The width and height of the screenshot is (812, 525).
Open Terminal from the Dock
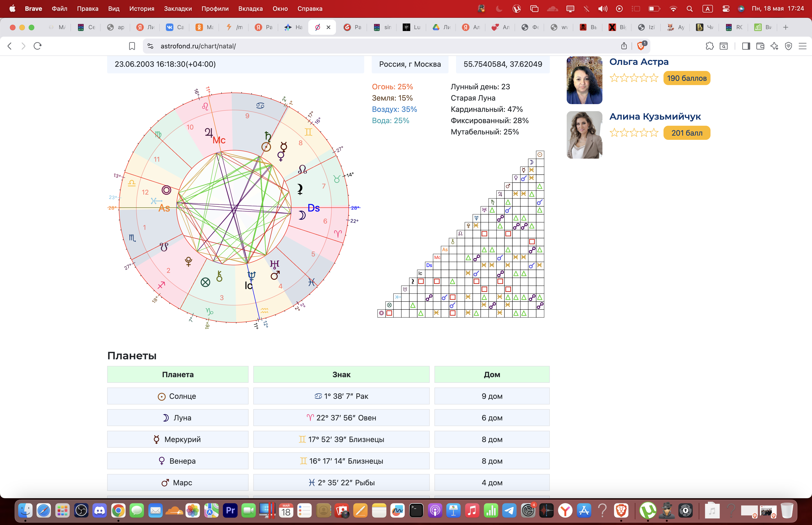(416, 511)
